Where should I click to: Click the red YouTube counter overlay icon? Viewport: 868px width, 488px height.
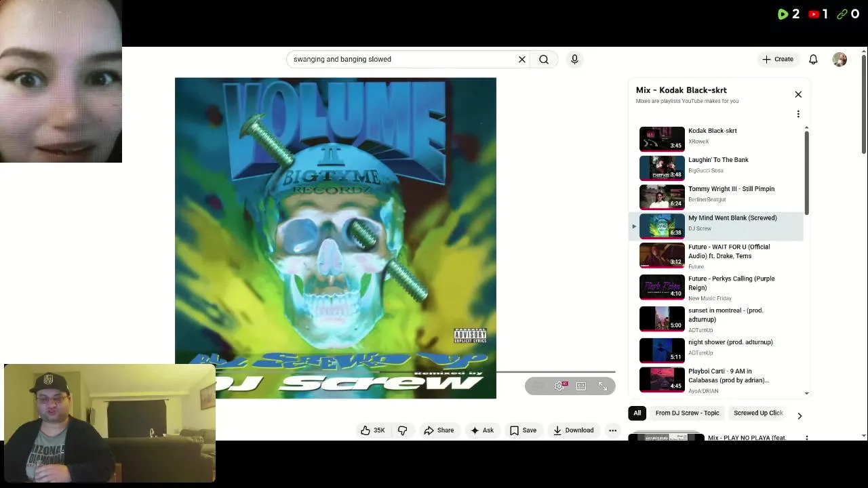pyautogui.click(x=814, y=14)
